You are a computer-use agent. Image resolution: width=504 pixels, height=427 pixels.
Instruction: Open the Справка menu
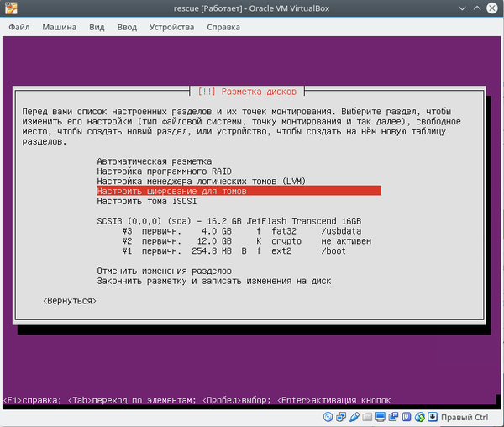pyautogui.click(x=223, y=27)
